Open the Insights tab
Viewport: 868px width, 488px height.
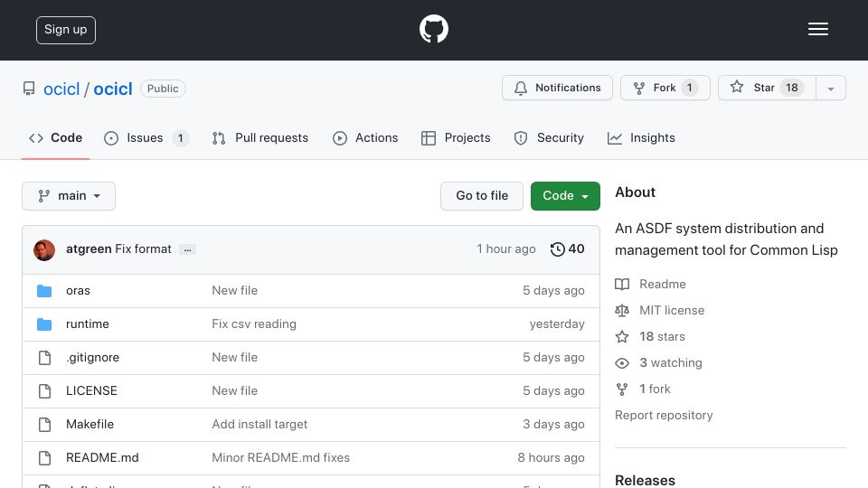tap(641, 137)
